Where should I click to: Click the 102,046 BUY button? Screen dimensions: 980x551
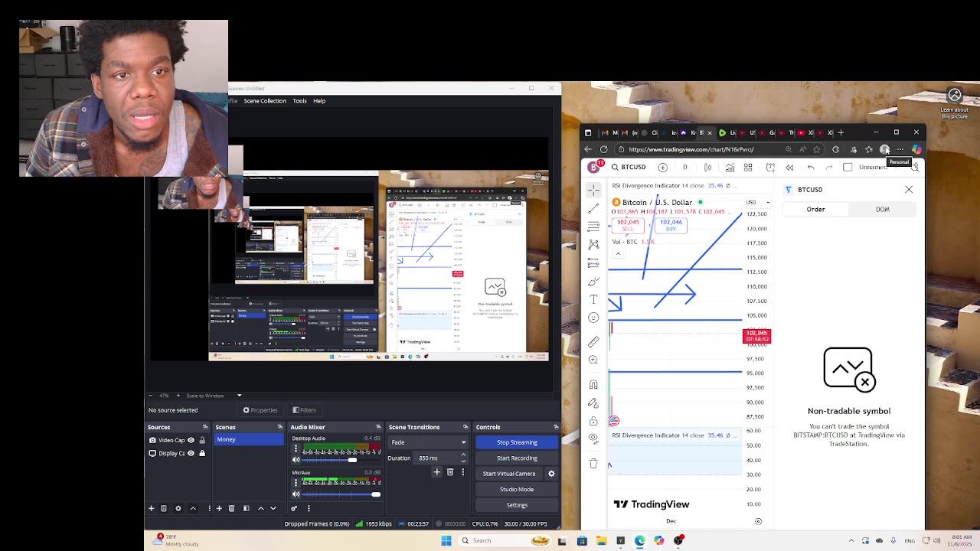click(x=671, y=226)
